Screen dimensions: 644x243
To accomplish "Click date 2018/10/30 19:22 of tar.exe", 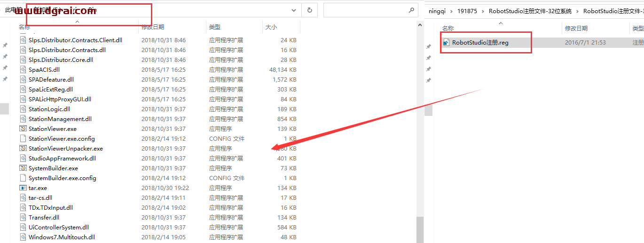I will click(165, 188).
